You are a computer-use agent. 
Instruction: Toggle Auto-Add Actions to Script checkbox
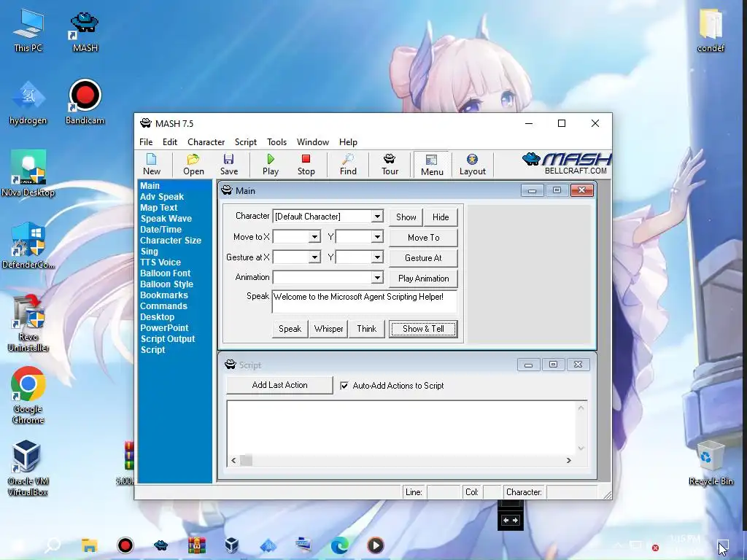344,386
